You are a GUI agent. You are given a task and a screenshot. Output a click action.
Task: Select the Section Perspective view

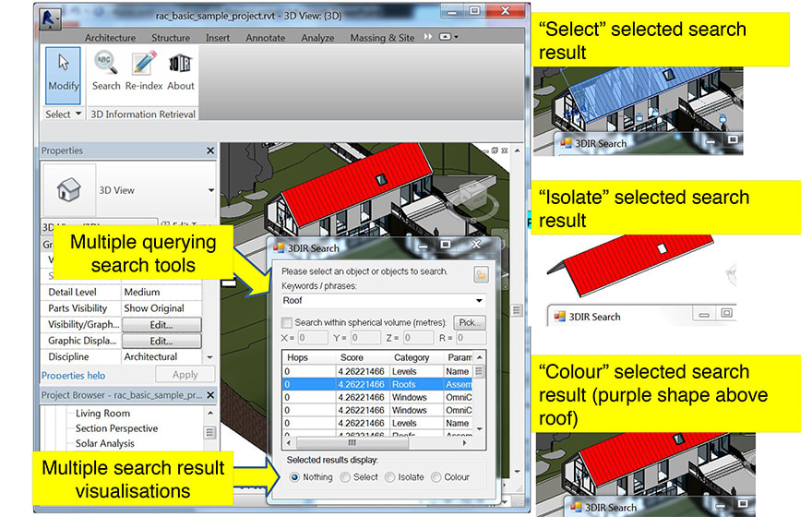point(116,428)
